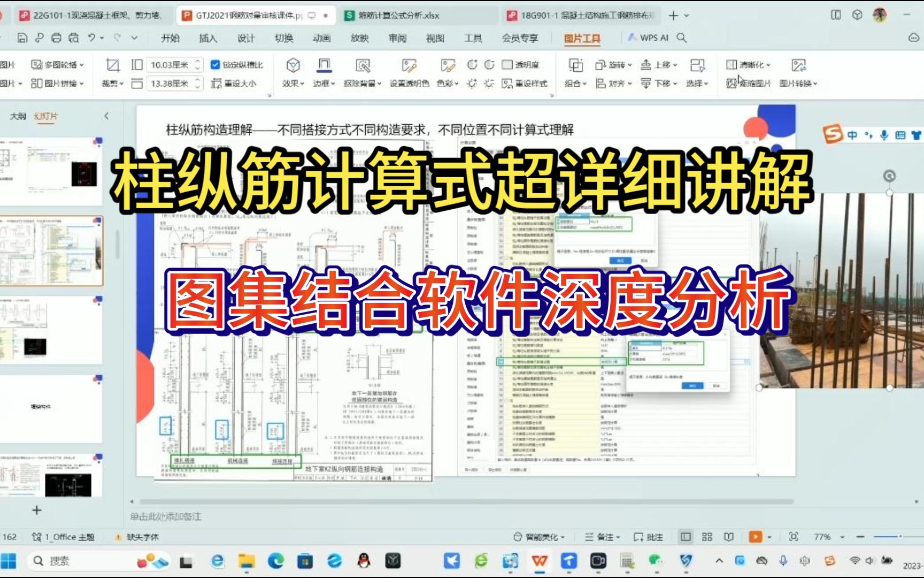Click the 重设大小 reset size icon
Viewport: 924px width, 578px height.
233,83
